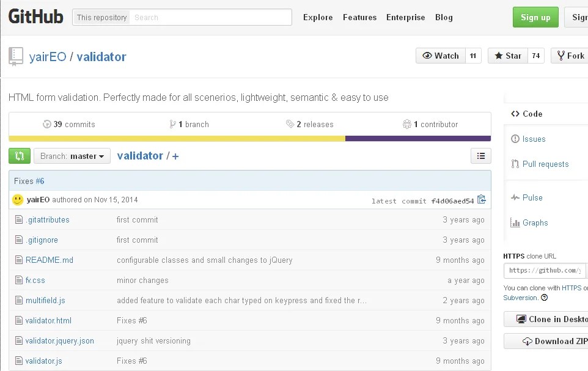Screen dimensions: 588x371
Task: Open the validator repository title link
Action: coord(101,57)
